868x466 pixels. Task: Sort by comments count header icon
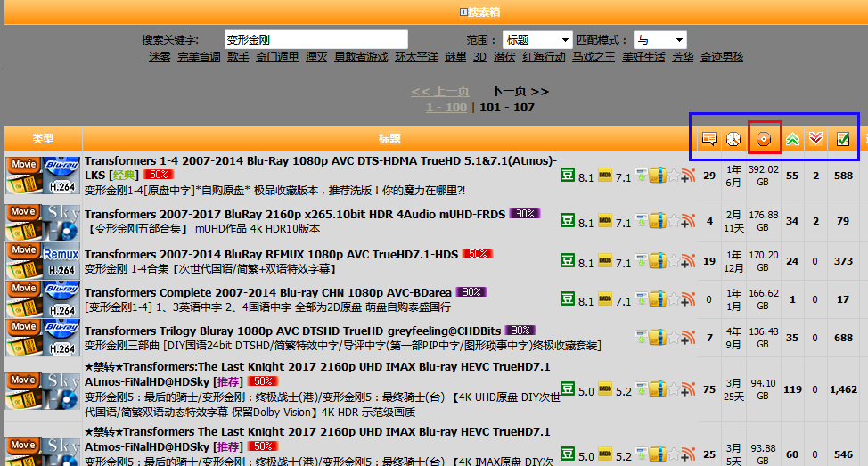(x=708, y=138)
